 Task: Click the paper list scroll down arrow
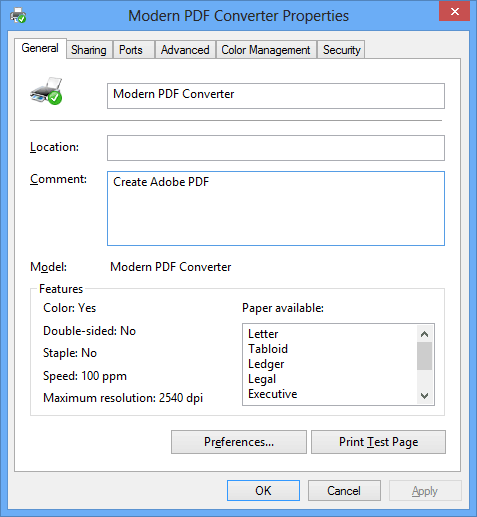pos(424,396)
